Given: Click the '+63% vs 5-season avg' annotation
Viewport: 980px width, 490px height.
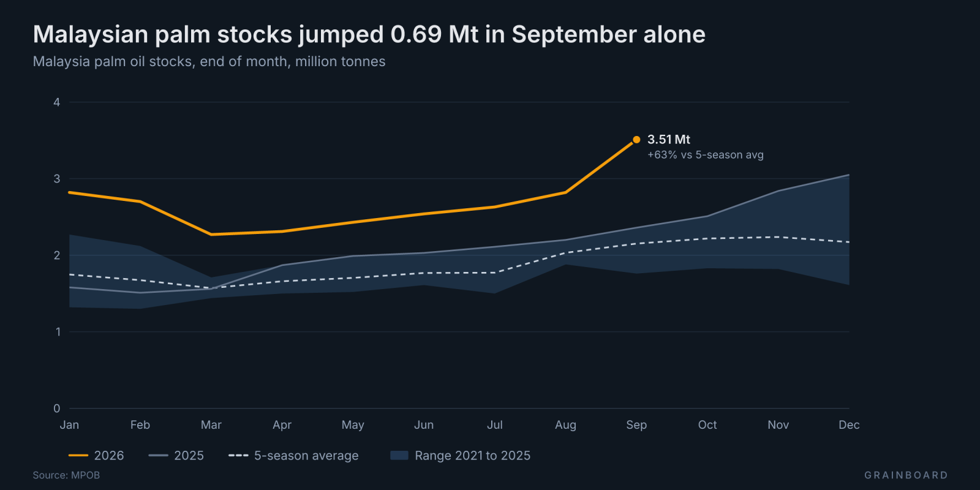Looking at the screenshot, I should pos(706,155).
